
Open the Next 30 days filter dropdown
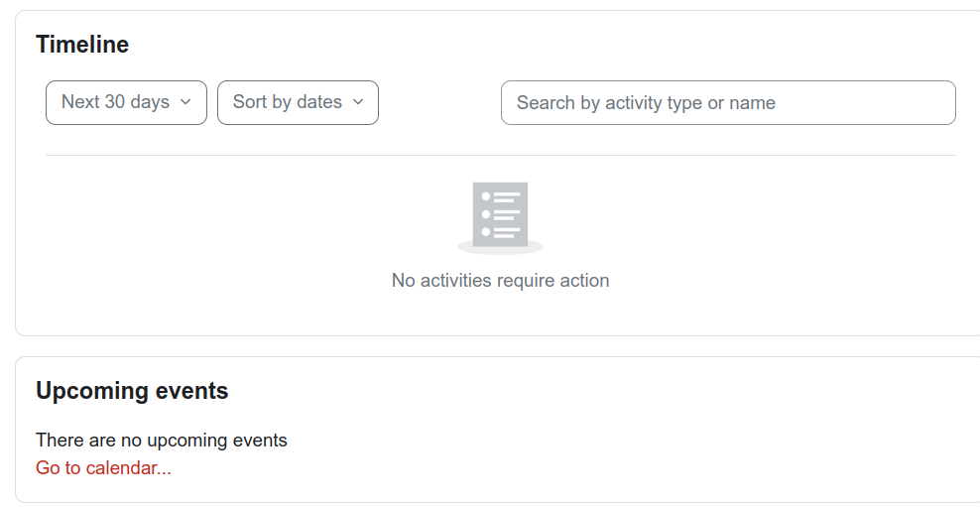(126, 102)
